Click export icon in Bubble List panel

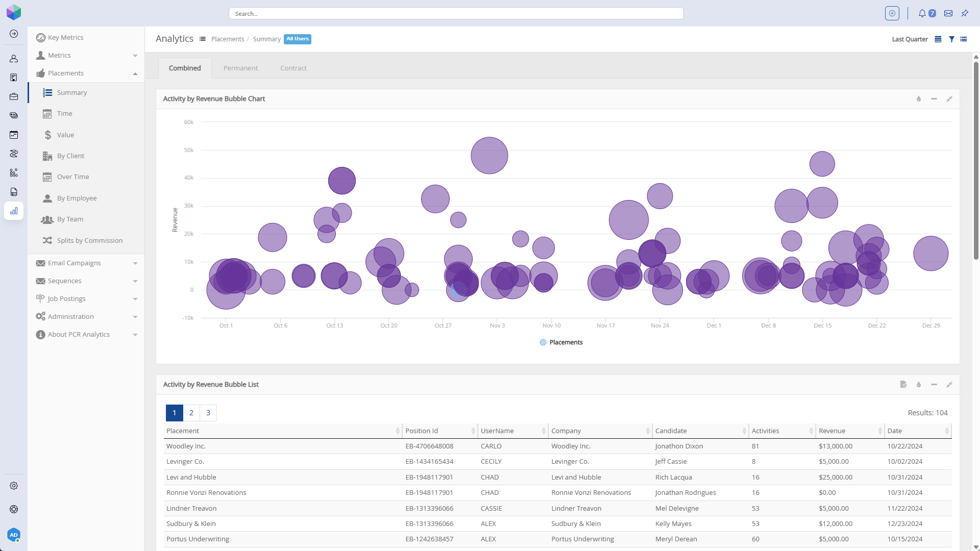(x=903, y=385)
